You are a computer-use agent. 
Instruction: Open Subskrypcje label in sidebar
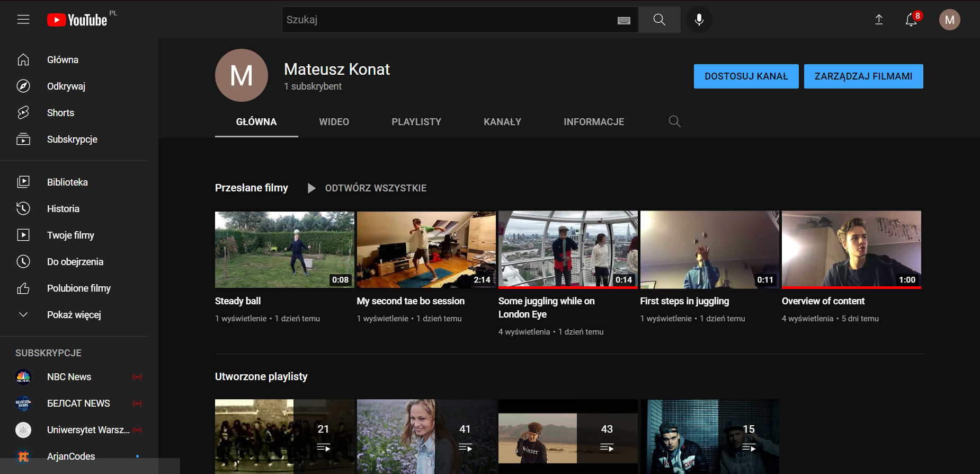click(x=72, y=139)
